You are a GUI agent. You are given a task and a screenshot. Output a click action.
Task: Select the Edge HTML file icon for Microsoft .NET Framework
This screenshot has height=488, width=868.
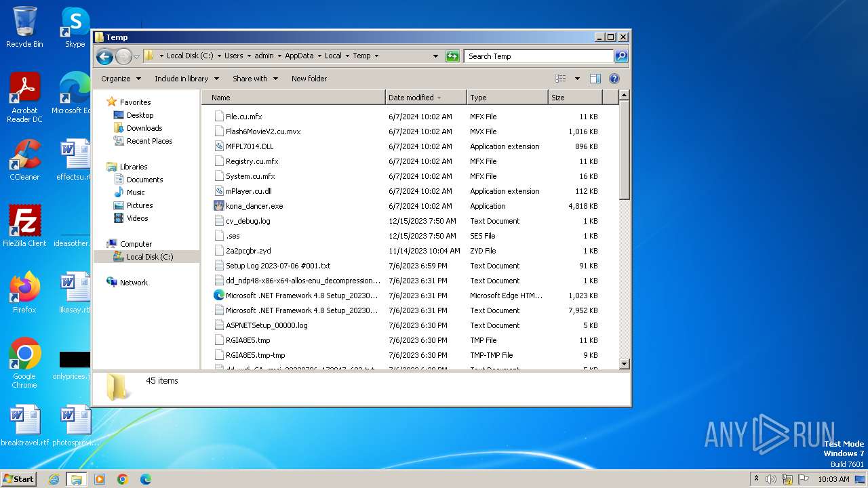[219, 296]
